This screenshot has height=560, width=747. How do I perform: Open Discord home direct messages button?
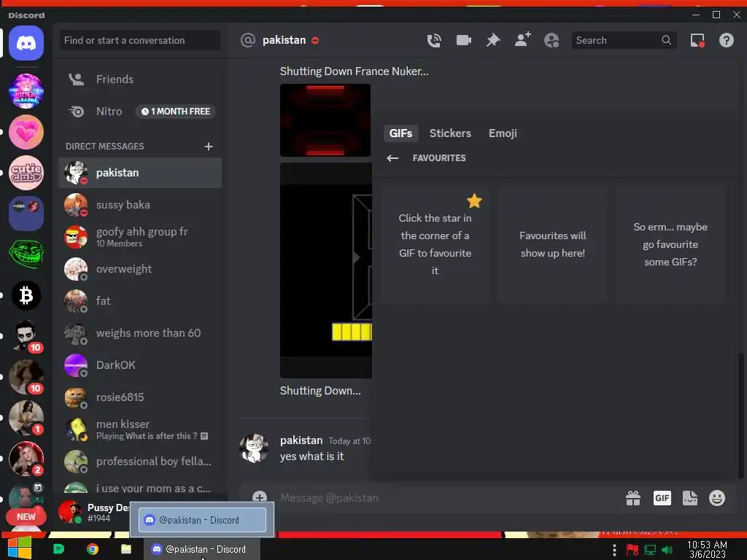tap(26, 43)
